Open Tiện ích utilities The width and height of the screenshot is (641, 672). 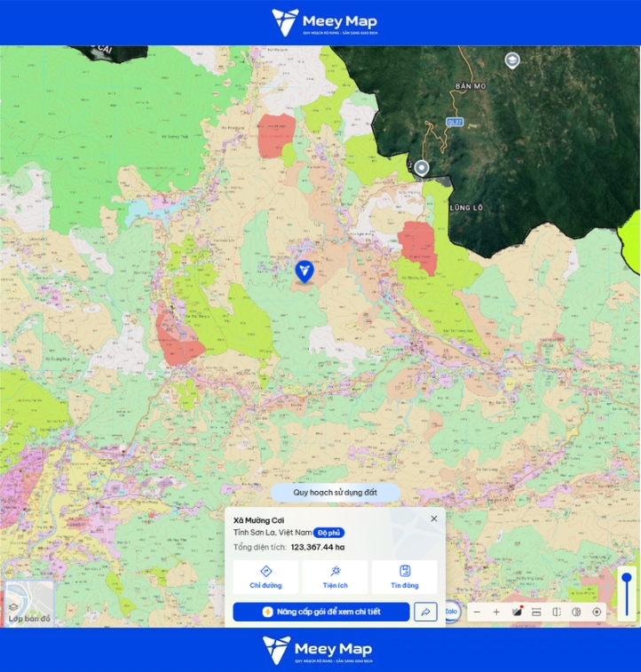(x=335, y=577)
